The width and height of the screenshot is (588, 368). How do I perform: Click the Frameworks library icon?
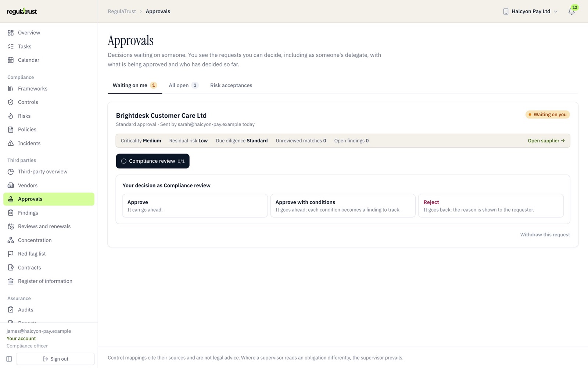click(11, 89)
